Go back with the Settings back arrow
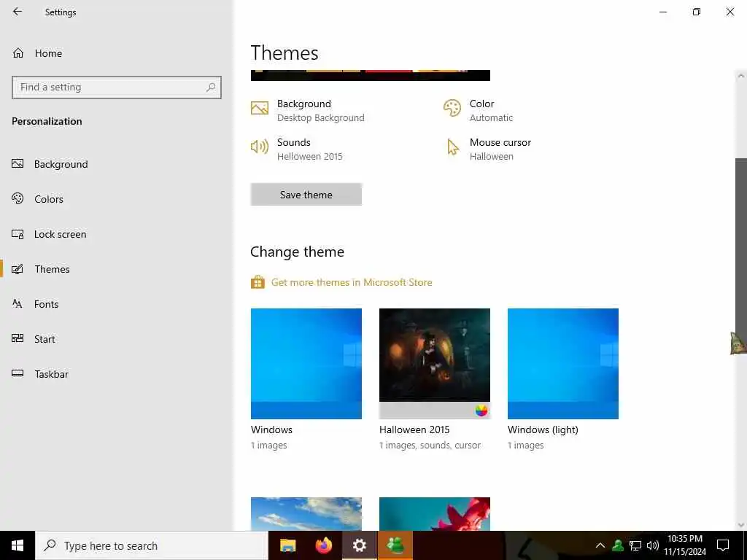Image resolution: width=747 pixels, height=560 pixels. [x=18, y=12]
